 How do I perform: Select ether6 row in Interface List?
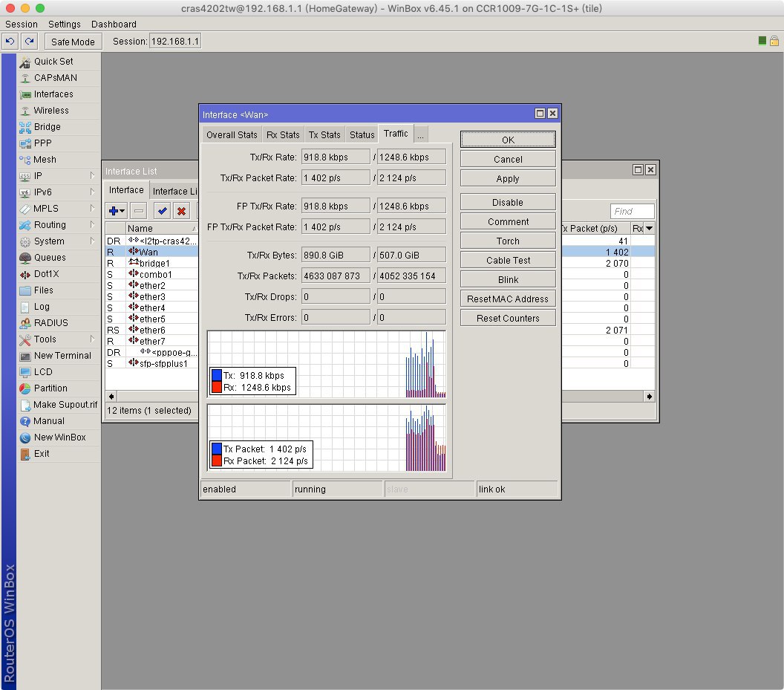[x=152, y=331]
